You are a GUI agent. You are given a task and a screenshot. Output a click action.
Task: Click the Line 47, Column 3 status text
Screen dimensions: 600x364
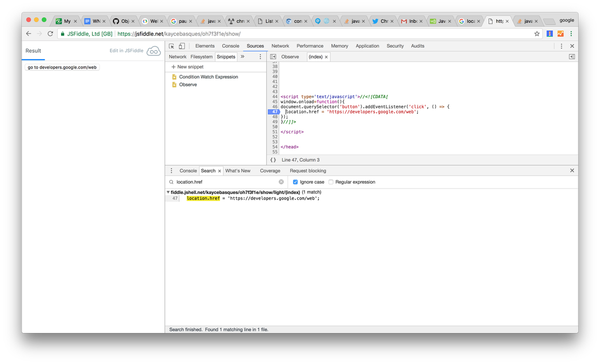click(300, 160)
